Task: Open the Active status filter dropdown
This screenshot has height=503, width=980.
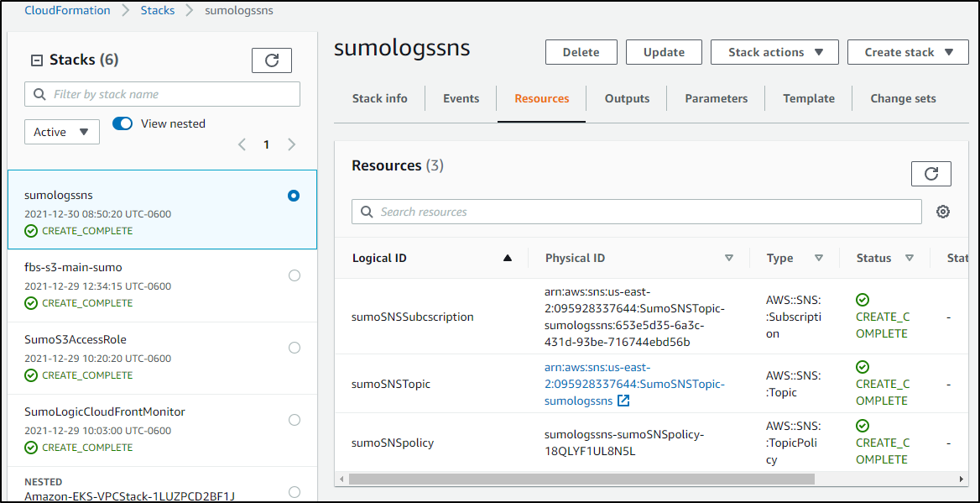Action: click(x=62, y=132)
